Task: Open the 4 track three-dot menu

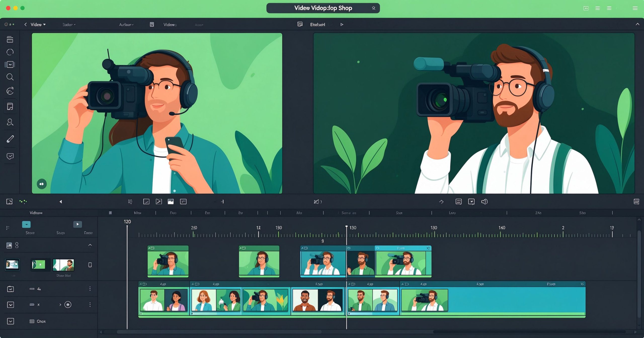Action: tap(90, 289)
